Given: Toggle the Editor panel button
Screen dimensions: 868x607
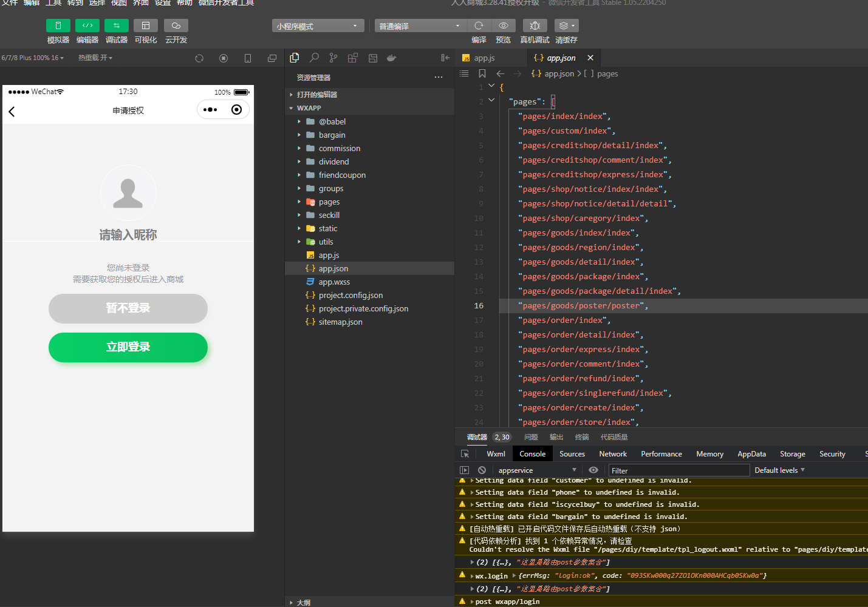Looking at the screenshot, I should pyautogui.click(x=87, y=25).
